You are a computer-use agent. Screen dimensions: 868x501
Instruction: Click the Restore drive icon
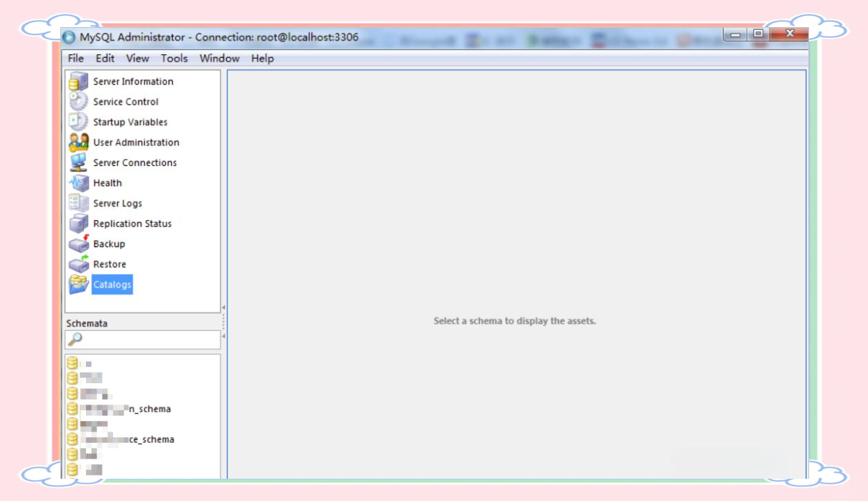78,264
